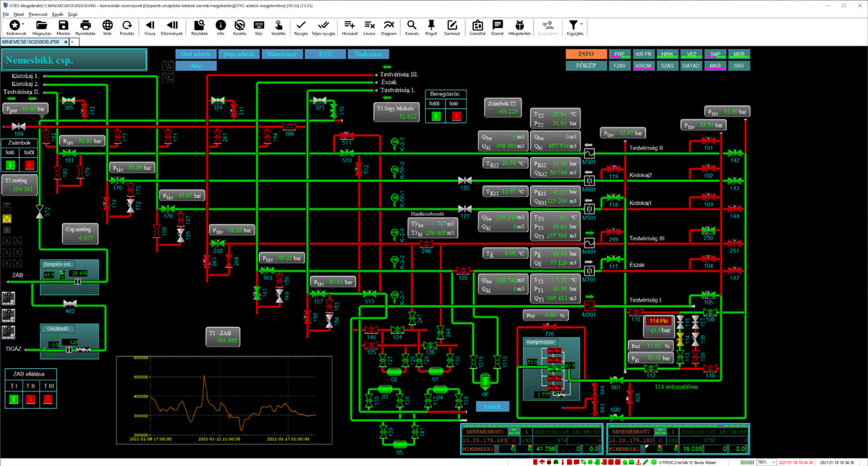This screenshot has width=868, height=466.
Task: Navigate to the KR.FR station button
Action: [x=643, y=54]
